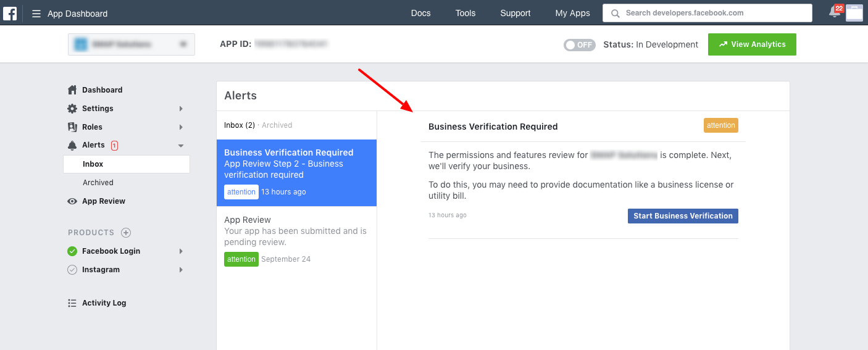Click Facebook Login green check icon
868x350 pixels.
[x=72, y=251]
